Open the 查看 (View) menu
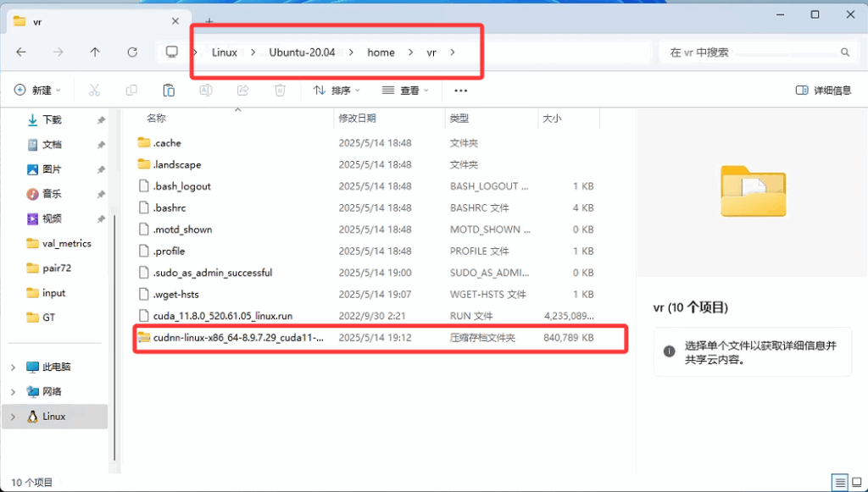 click(405, 91)
